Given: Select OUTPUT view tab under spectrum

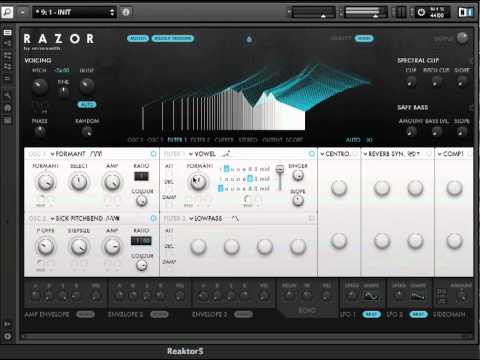Looking at the screenshot, I should click(x=272, y=140).
